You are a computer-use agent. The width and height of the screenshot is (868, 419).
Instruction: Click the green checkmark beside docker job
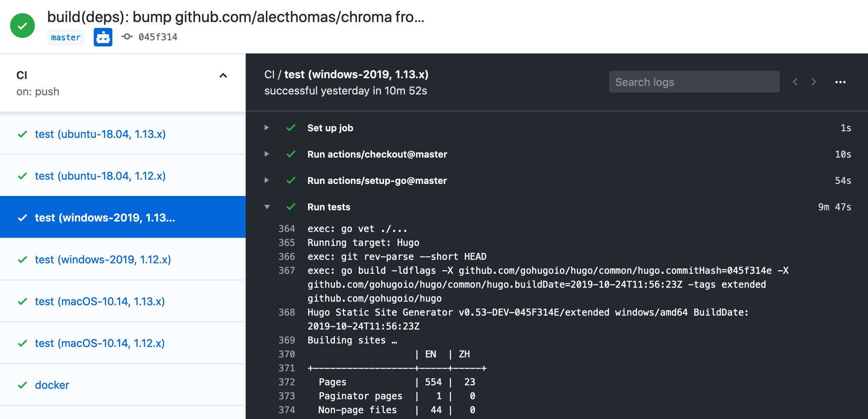(22, 385)
